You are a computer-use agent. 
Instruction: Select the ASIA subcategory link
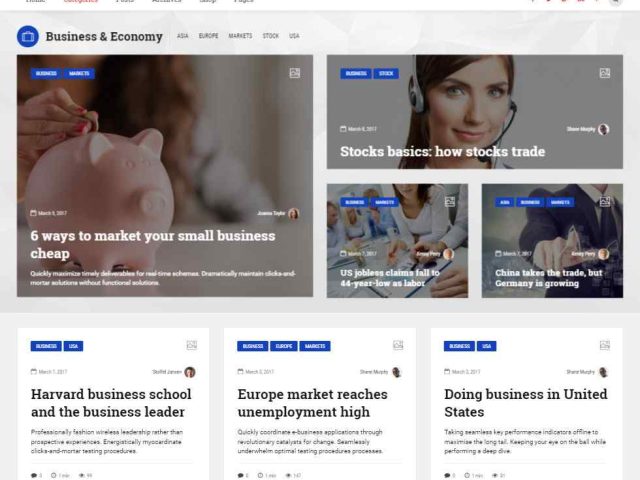pyautogui.click(x=182, y=36)
